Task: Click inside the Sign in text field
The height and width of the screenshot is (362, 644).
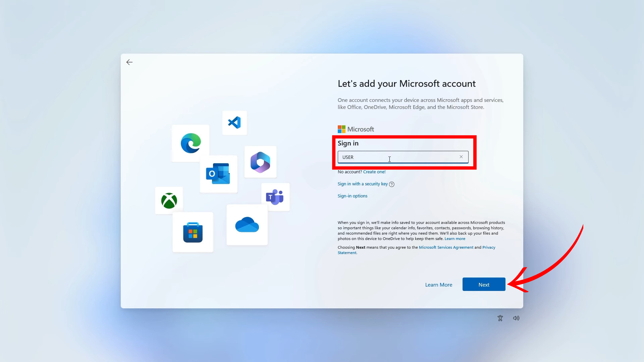Action: click(399, 157)
